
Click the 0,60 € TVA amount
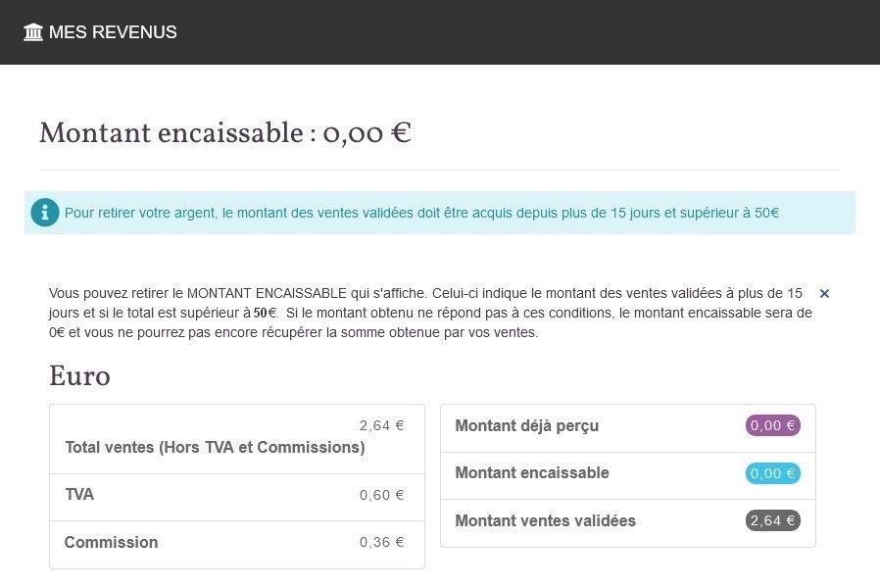point(381,495)
